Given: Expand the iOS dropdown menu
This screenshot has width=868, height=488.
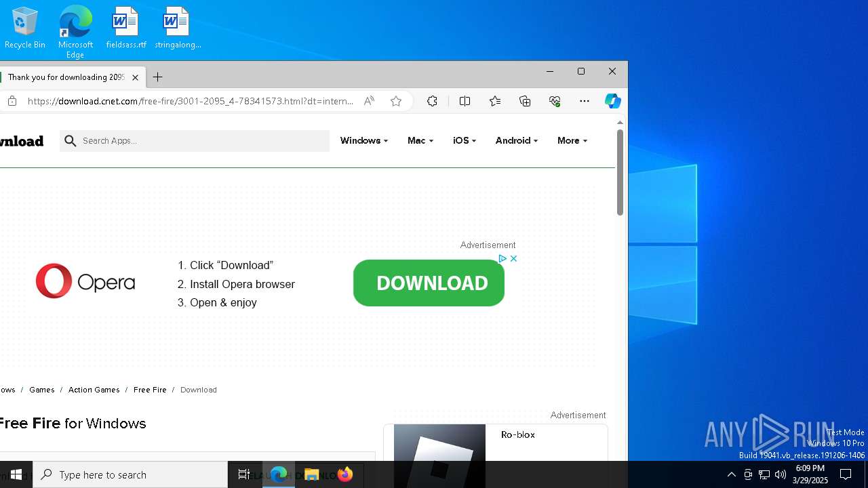Looking at the screenshot, I should tap(465, 141).
